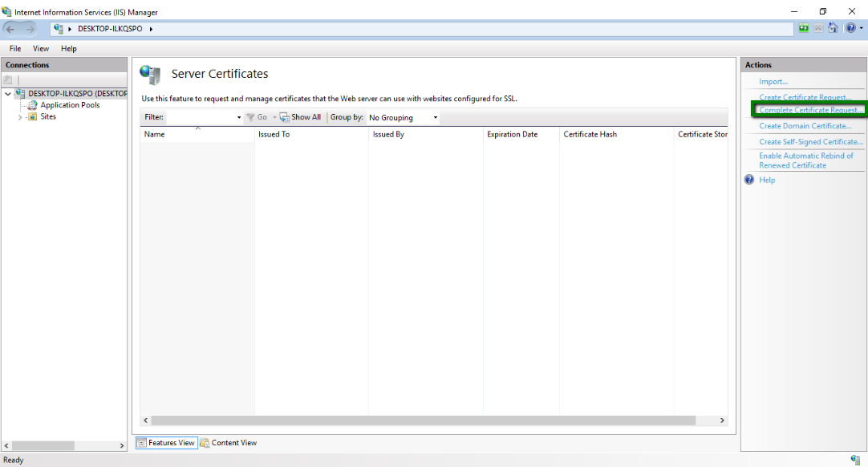Click the Home icon in address bar

tap(833, 28)
